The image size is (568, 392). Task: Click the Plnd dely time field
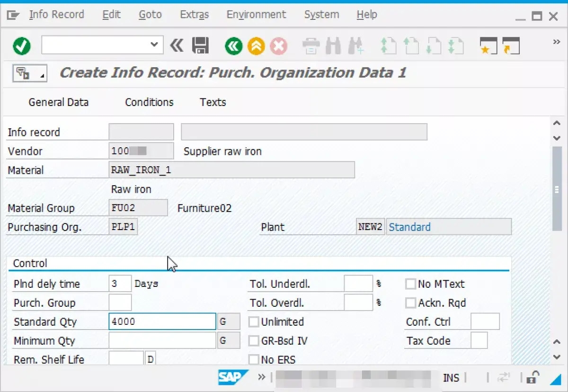point(120,284)
